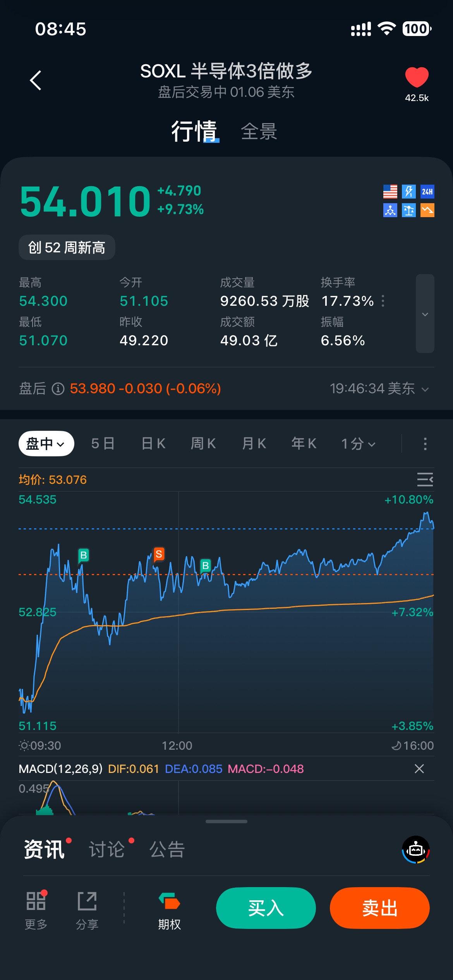This screenshot has height=980, width=453.
Task: Tap the 24H trading badge icon
Action: pos(427,192)
